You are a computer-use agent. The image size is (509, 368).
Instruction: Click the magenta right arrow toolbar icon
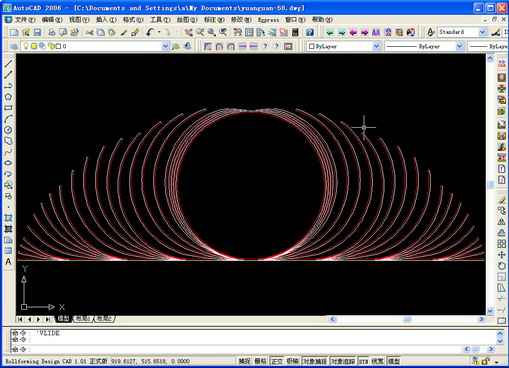tap(365, 32)
